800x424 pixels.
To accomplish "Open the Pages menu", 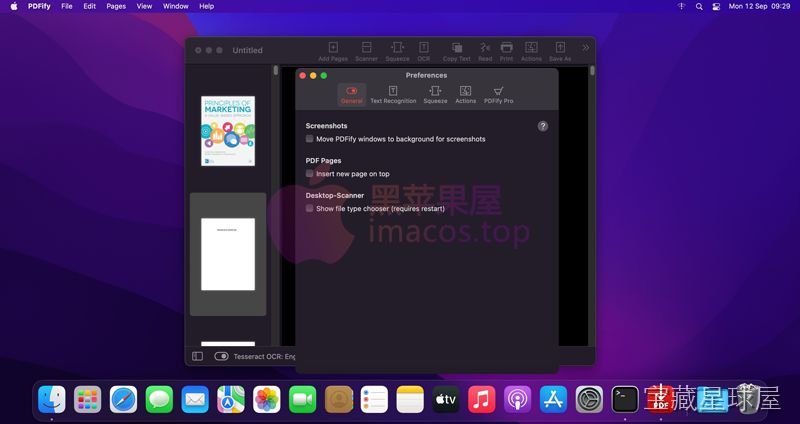I will coord(116,6).
